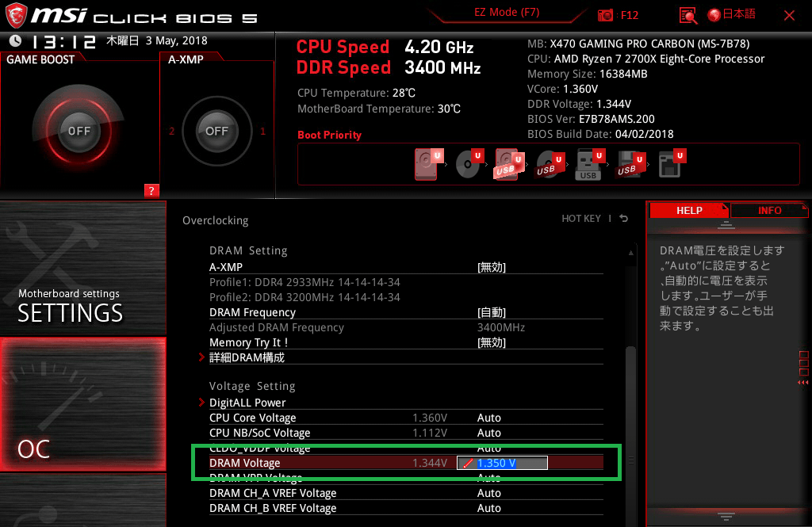
Task: Click the BIOS Build Date: 04/02/2018 line
Action: pyautogui.click(x=600, y=134)
